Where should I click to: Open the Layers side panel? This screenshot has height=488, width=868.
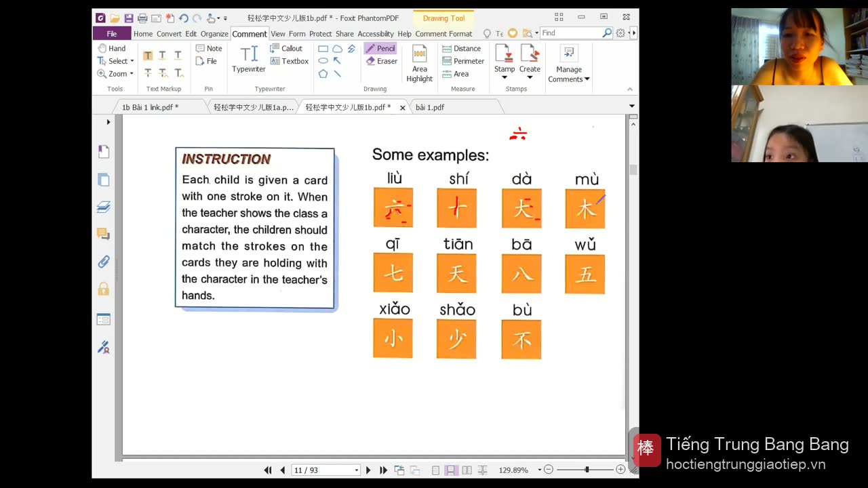(x=104, y=207)
